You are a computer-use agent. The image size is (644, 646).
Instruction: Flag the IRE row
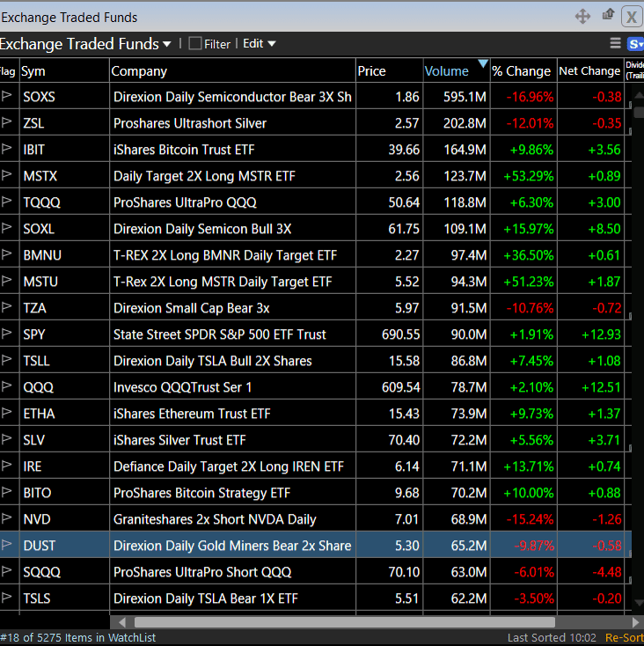click(6, 465)
